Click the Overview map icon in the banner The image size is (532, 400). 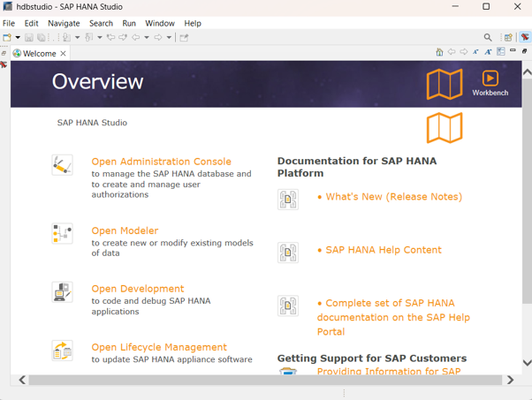coord(445,84)
